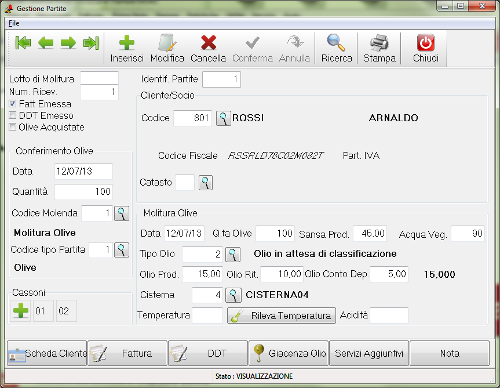Viewport: 500px width, 388px height.
Task: Close the Gestione Partite window
Action: tap(482, 6)
